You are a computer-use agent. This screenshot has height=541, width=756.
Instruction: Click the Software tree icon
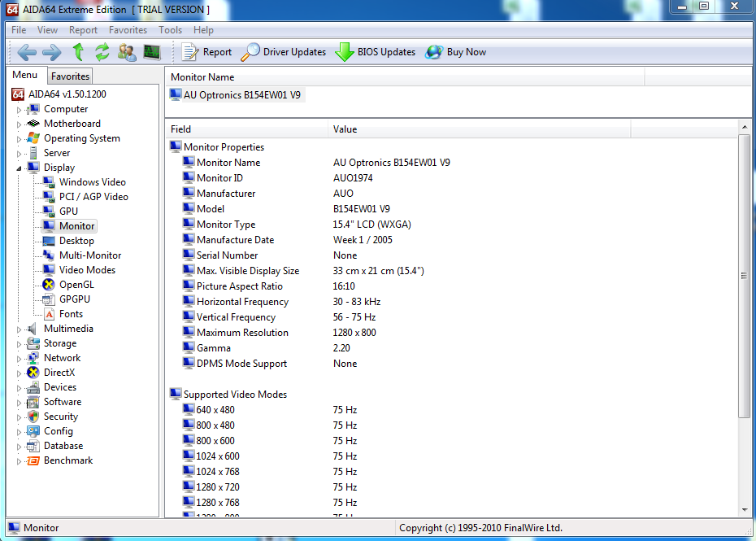[33, 402]
